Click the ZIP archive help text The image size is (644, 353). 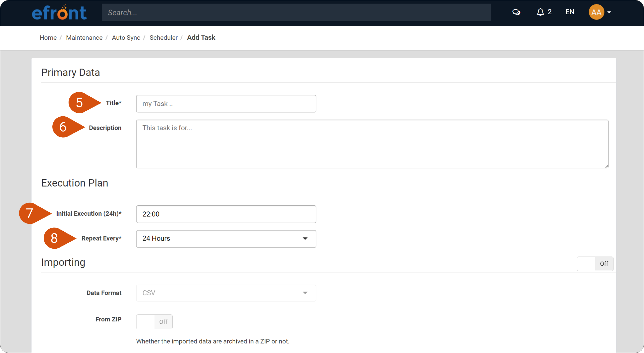pos(213,341)
